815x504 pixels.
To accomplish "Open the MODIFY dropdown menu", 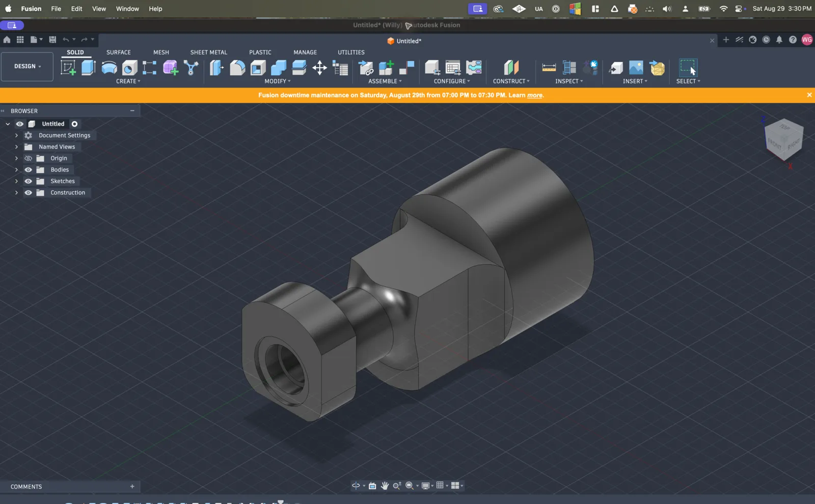I will (278, 81).
